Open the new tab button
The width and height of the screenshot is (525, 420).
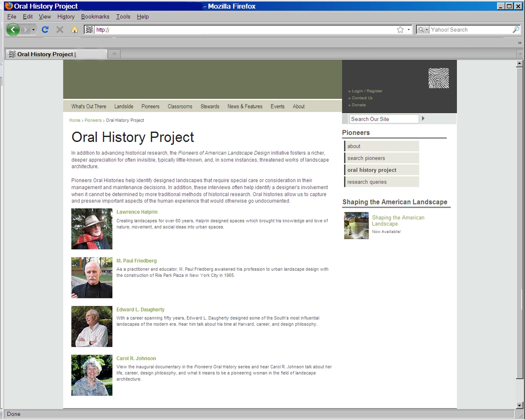click(x=114, y=54)
